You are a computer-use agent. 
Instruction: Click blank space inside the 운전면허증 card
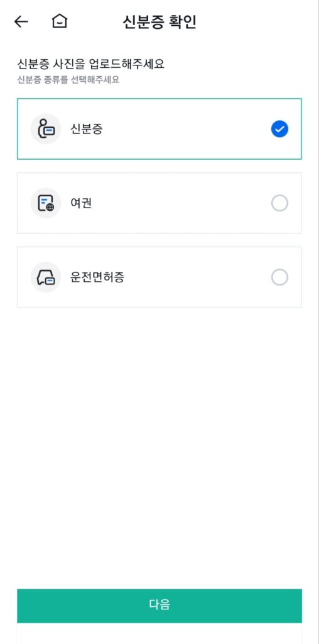tap(197, 277)
